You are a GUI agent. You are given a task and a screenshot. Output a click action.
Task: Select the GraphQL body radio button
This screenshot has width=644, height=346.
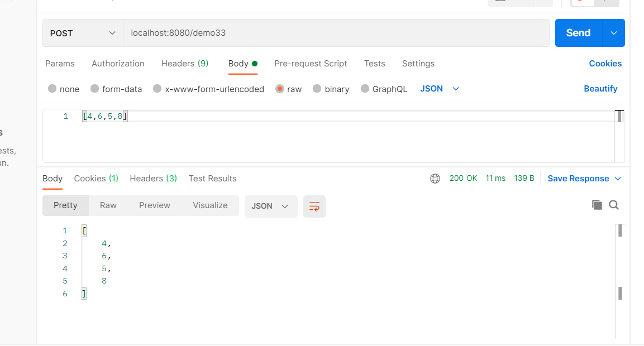pyautogui.click(x=365, y=89)
